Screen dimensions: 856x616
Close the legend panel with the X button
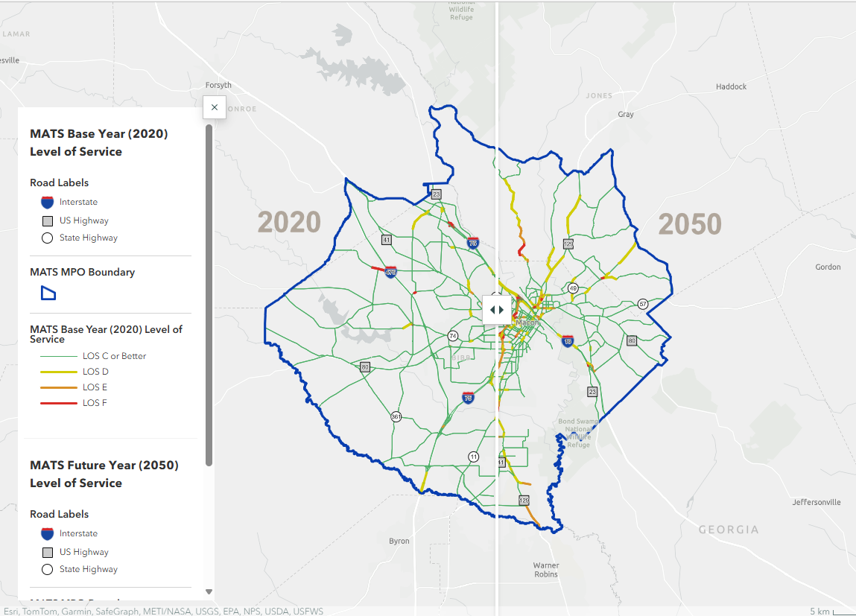pos(215,107)
